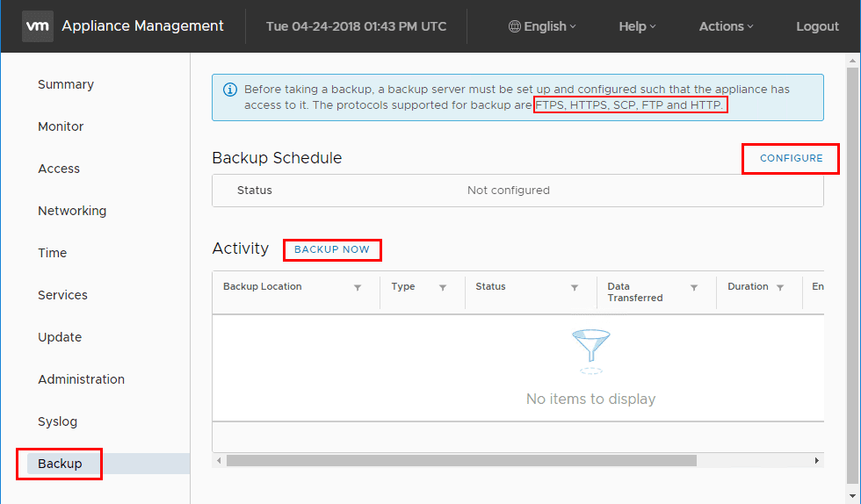This screenshot has width=861, height=504.
Task: Log out of Appliance Management
Action: click(x=817, y=26)
